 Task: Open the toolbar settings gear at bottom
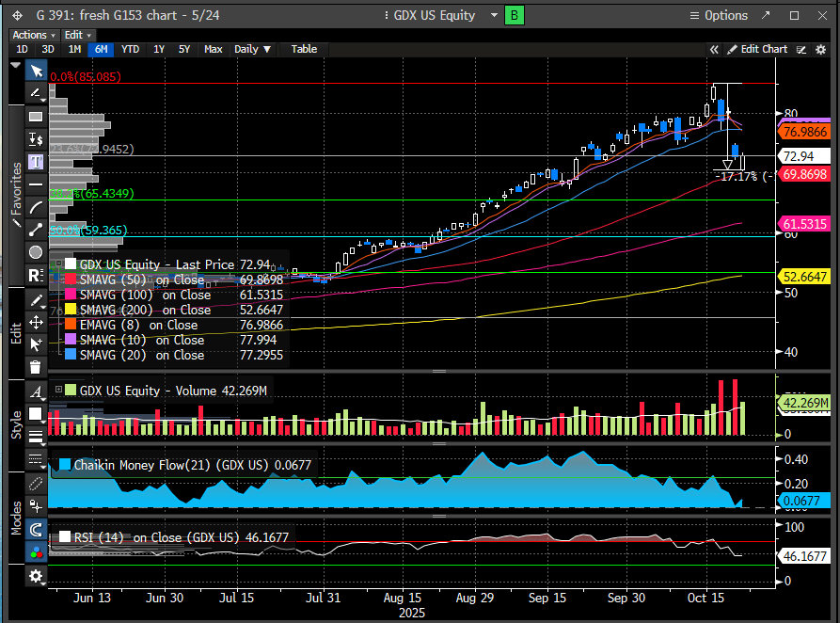click(x=36, y=576)
